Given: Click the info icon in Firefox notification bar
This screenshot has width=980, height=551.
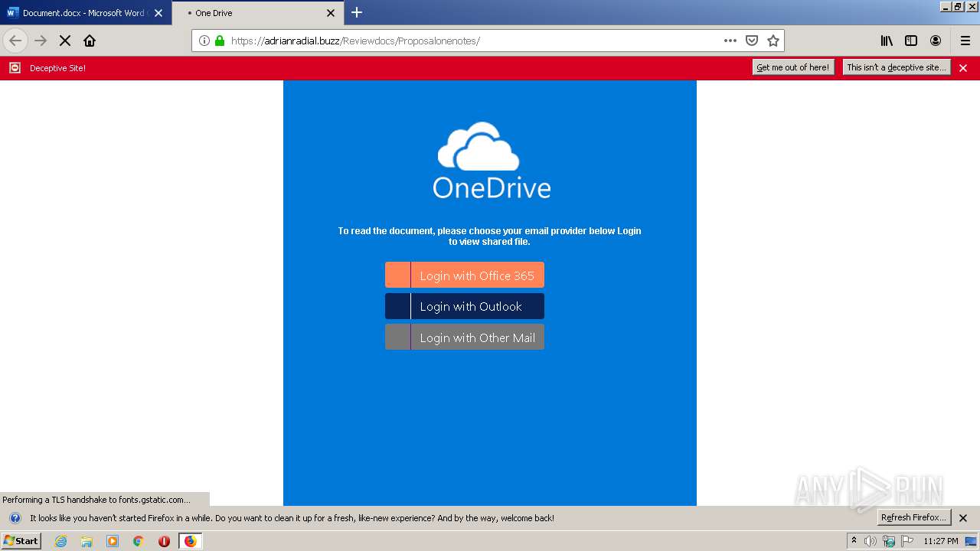Looking at the screenshot, I should [x=15, y=518].
